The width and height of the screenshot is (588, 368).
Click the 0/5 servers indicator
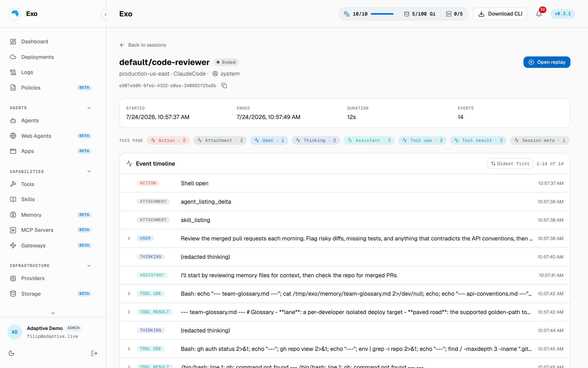454,14
